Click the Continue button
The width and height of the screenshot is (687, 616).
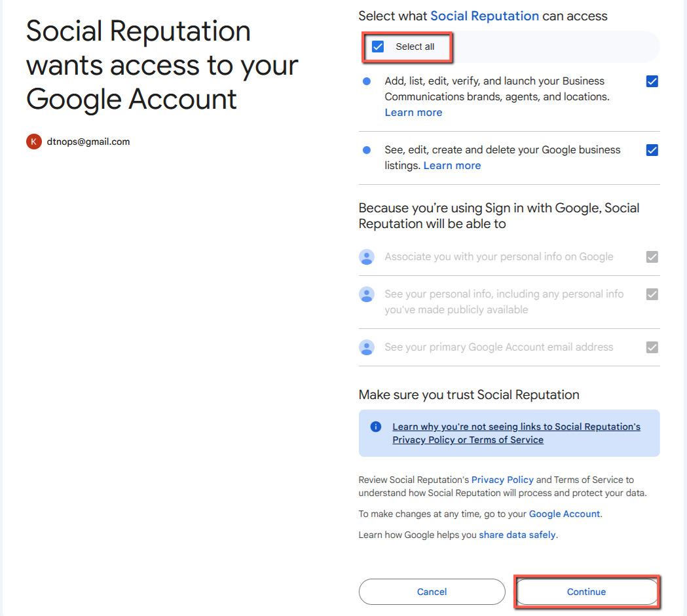pyautogui.click(x=586, y=592)
